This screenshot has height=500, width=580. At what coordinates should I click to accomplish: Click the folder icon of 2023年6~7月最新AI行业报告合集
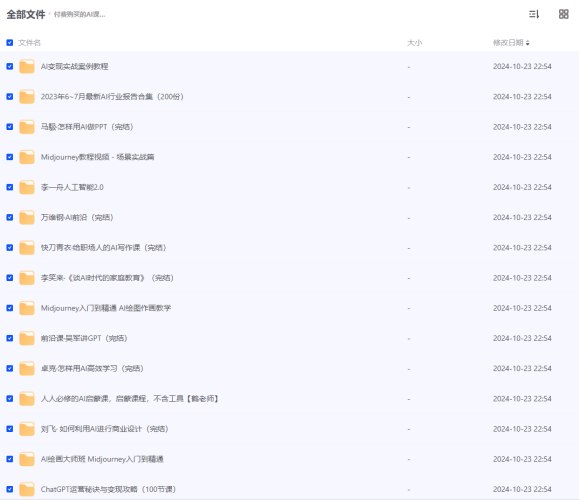[27, 97]
